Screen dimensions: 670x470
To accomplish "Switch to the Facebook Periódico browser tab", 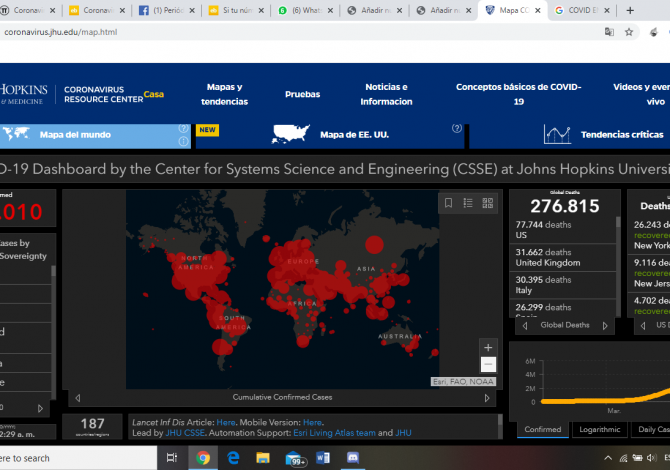I will tap(167, 10).
